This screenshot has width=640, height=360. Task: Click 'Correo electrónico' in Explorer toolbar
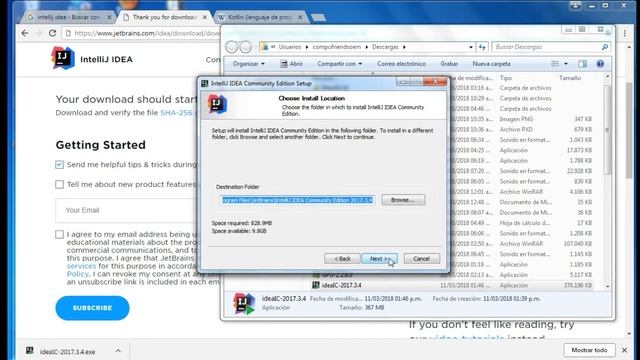coord(401,64)
